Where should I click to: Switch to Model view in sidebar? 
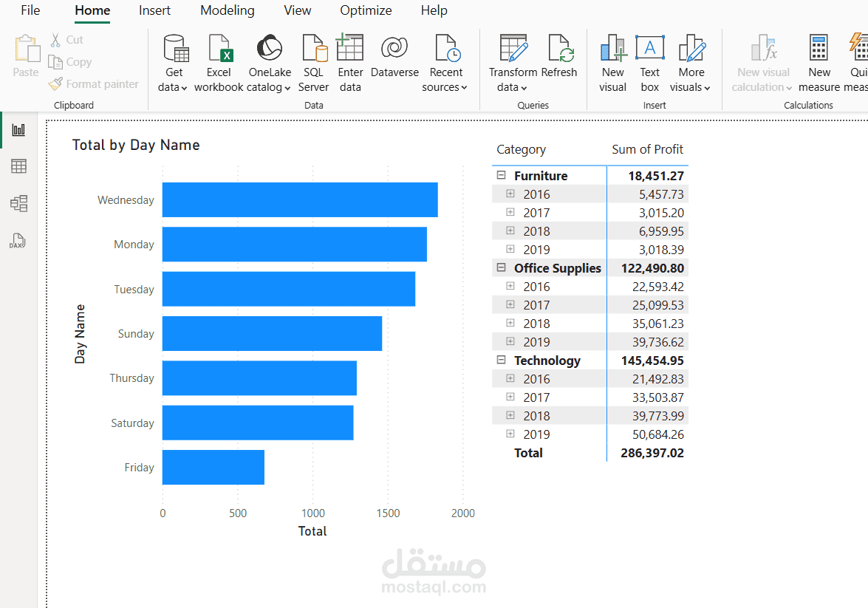point(18,203)
